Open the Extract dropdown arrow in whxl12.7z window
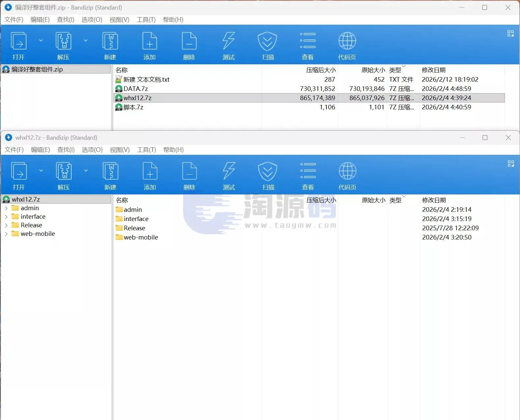The width and height of the screenshot is (520, 420). pos(86,171)
